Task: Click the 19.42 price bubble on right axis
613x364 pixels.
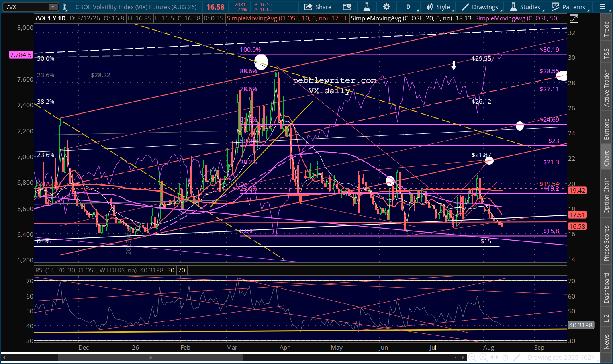Action: coord(577,191)
